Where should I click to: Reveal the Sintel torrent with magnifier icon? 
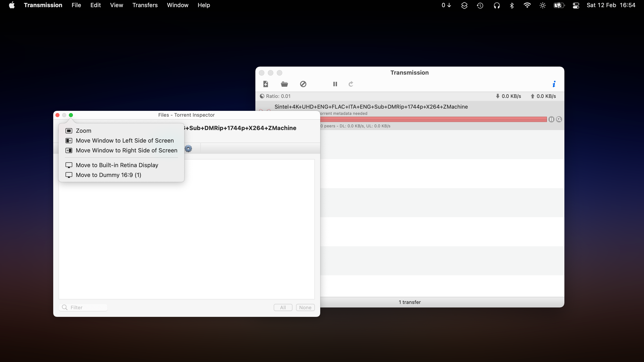pos(559,119)
